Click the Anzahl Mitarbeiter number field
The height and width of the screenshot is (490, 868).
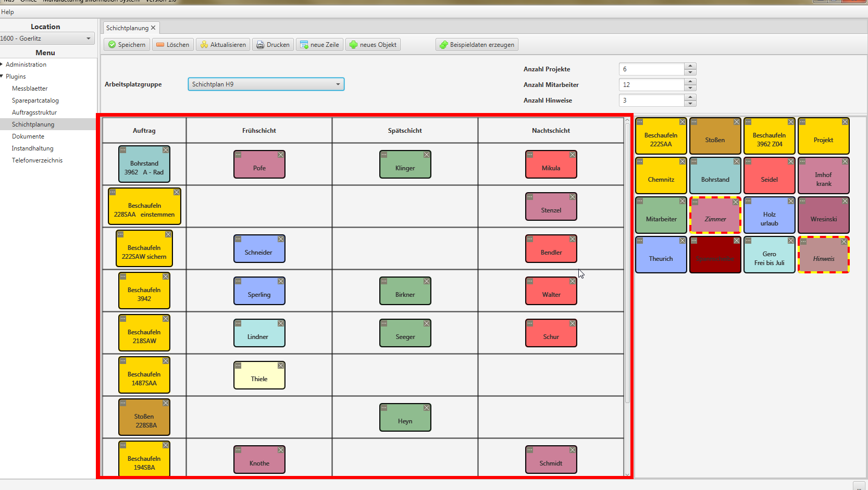click(x=651, y=85)
